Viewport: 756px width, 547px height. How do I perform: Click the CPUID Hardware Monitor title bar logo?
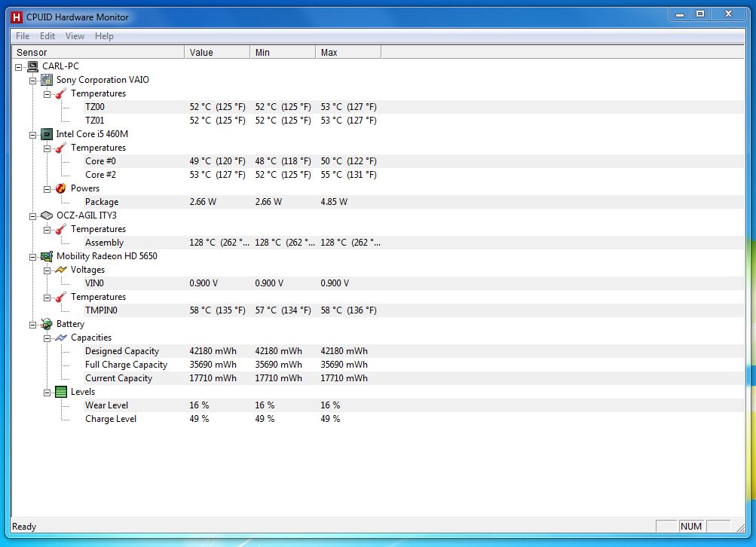tap(17, 17)
